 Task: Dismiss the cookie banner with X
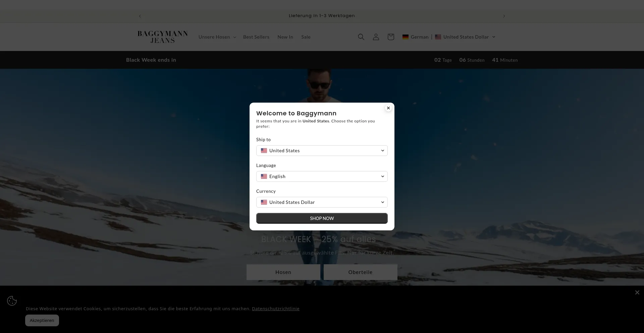click(x=637, y=292)
